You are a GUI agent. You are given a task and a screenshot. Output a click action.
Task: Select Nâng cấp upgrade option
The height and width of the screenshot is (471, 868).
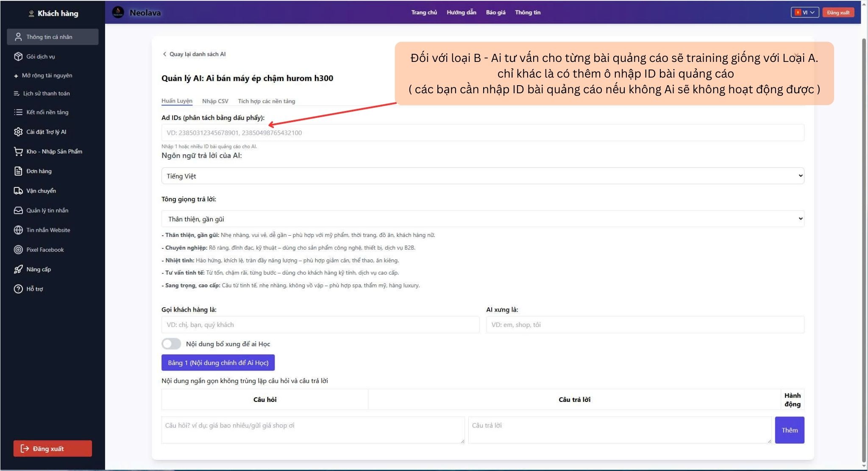[39, 269]
